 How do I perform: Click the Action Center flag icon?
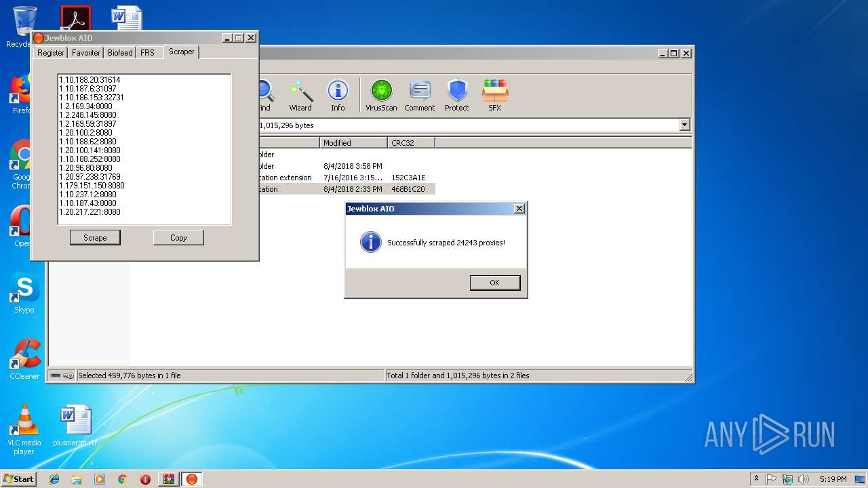pos(771,479)
